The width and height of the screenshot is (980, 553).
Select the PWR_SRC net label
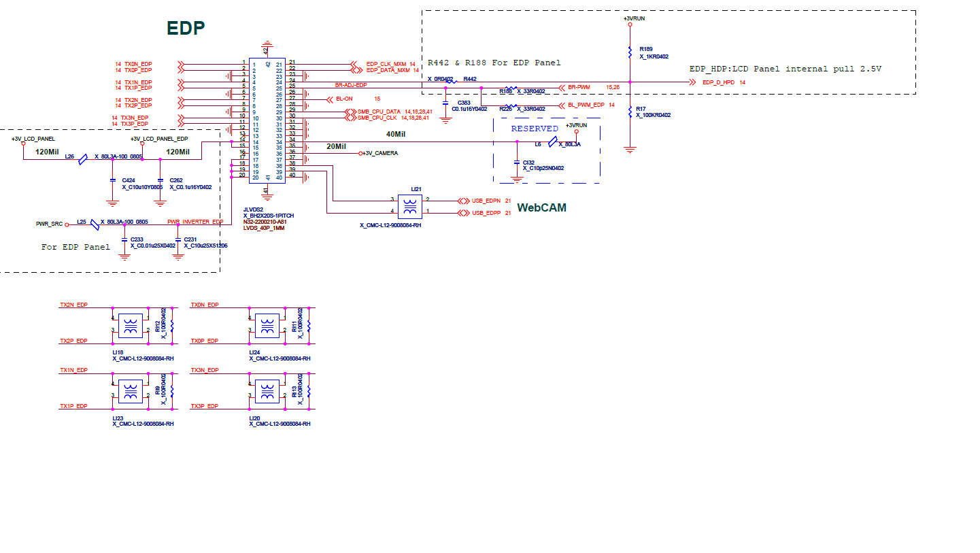pyautogui.click(x=49, y=223)
